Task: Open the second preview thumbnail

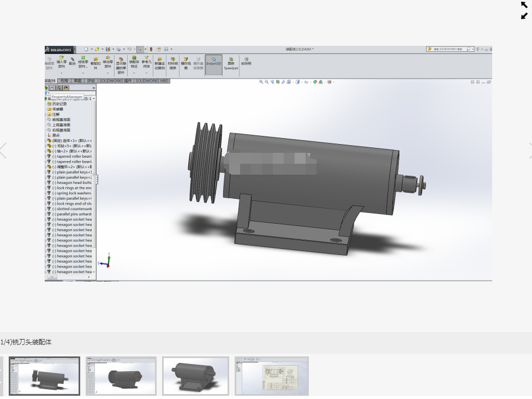Action: 121,376
